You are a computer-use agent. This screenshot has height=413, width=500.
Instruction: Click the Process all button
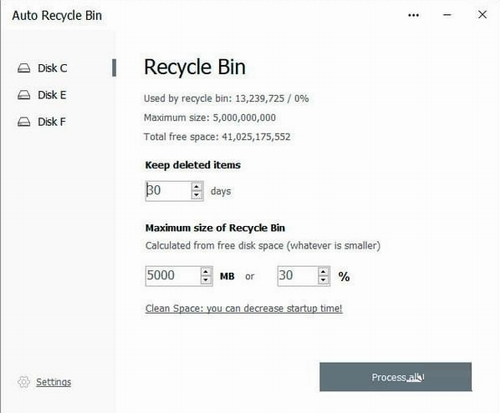click(396, 377)
